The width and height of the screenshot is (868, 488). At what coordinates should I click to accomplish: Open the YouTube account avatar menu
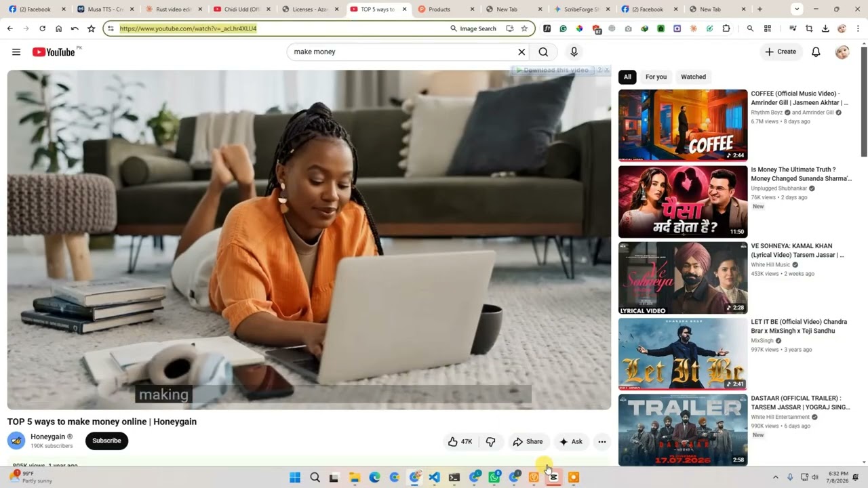click(842, 52)
